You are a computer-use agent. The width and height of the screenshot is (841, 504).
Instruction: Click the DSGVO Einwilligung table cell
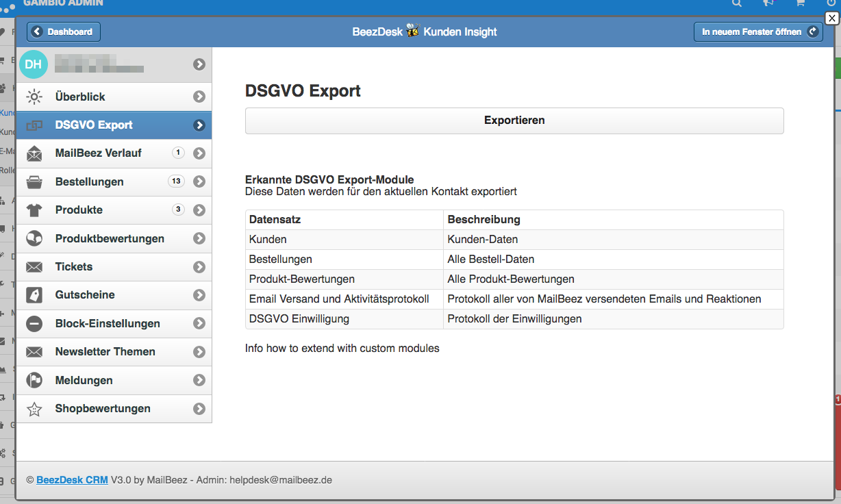click(x=344, y=319)
